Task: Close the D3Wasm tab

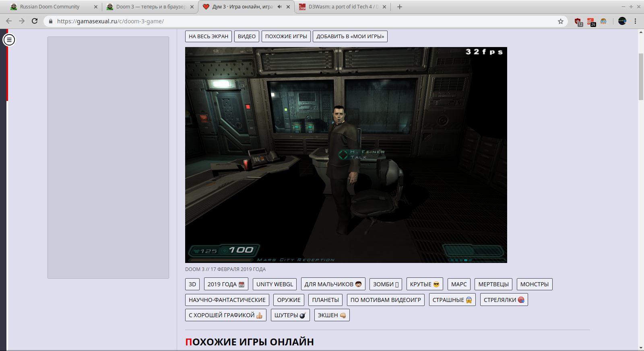Action: click(384, 7)
